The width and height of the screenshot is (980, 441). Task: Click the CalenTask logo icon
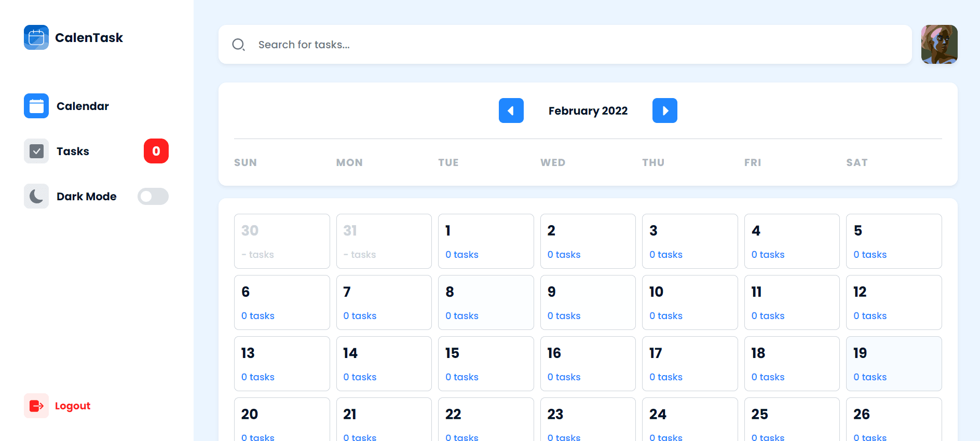click(36, 37)
